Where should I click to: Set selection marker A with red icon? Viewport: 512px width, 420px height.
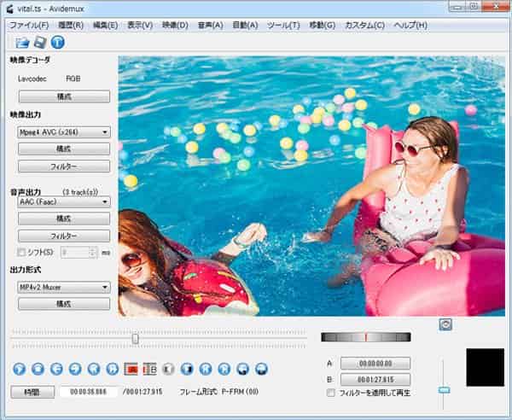[x=131, y=369]
